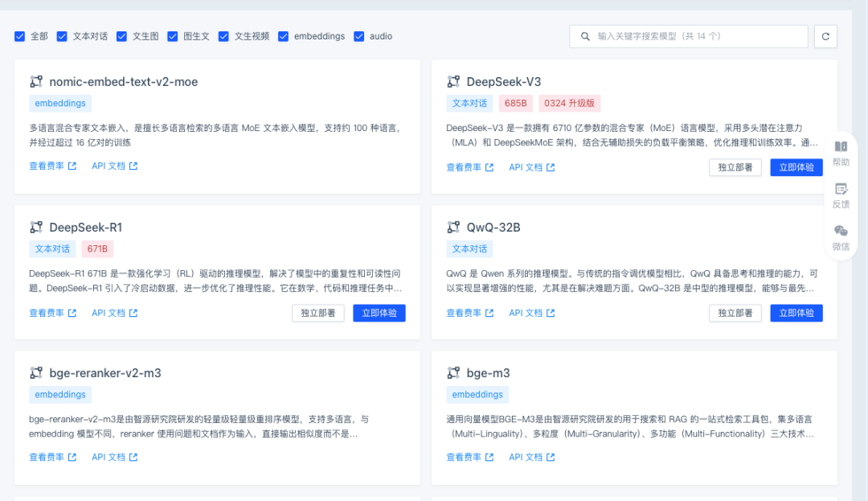The width and height of the screenshot is (868, 501).
Task: Open API 文档 link for nomic-embed-text-v2-moe
Action: 115,166
